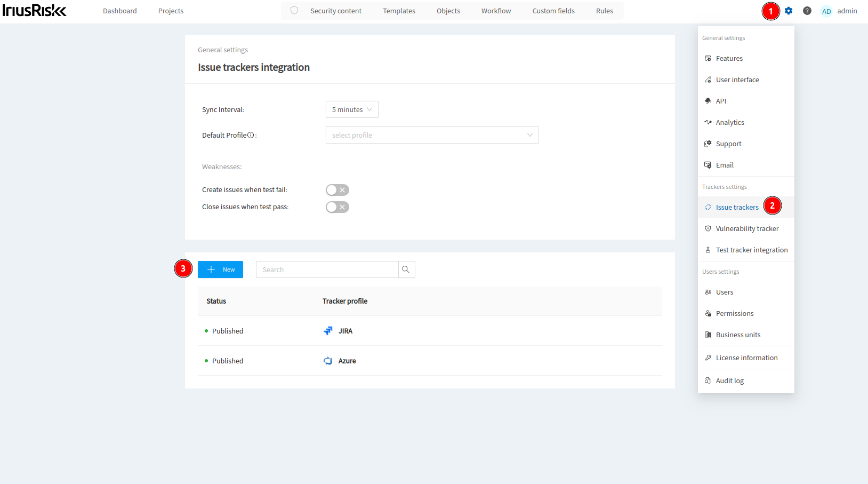Screen dimensions: 868x484
Task: Open the Objects tab
Action: point(448,11)
